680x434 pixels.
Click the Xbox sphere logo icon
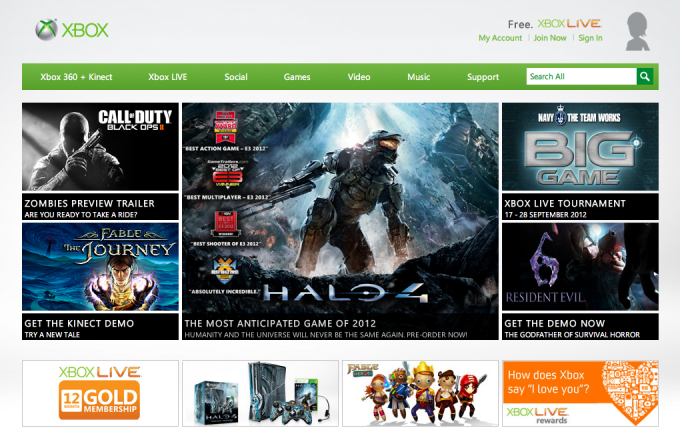click(x=46, y=29)
